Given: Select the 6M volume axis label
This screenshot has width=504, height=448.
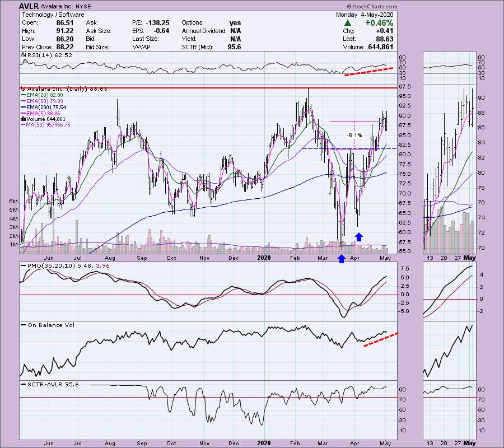Looking at the screenshot, I should coord(13,202).
